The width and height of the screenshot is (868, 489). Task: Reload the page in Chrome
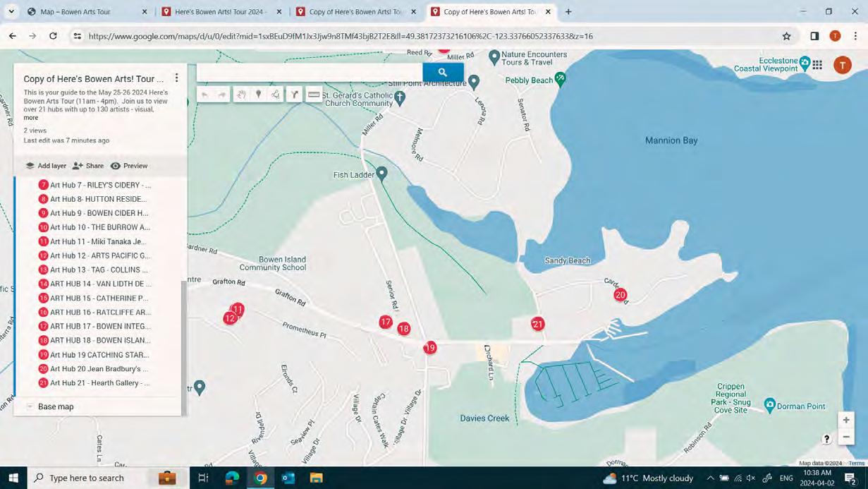click(53, 36)
